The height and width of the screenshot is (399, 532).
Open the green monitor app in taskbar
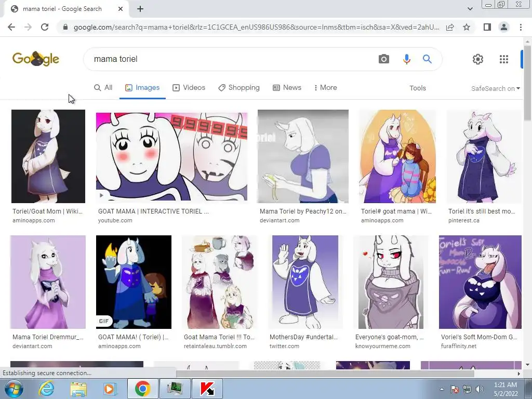pos(175,389)
